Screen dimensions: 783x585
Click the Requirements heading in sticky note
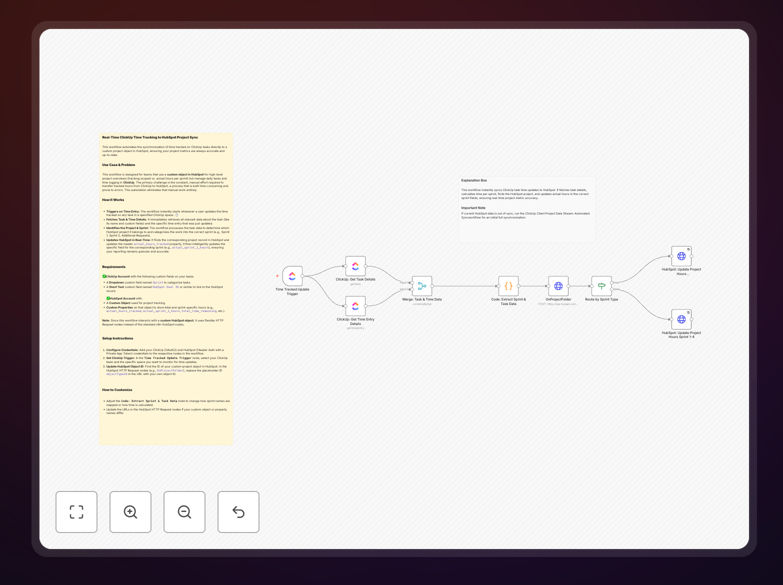click(x=114, y=267)
